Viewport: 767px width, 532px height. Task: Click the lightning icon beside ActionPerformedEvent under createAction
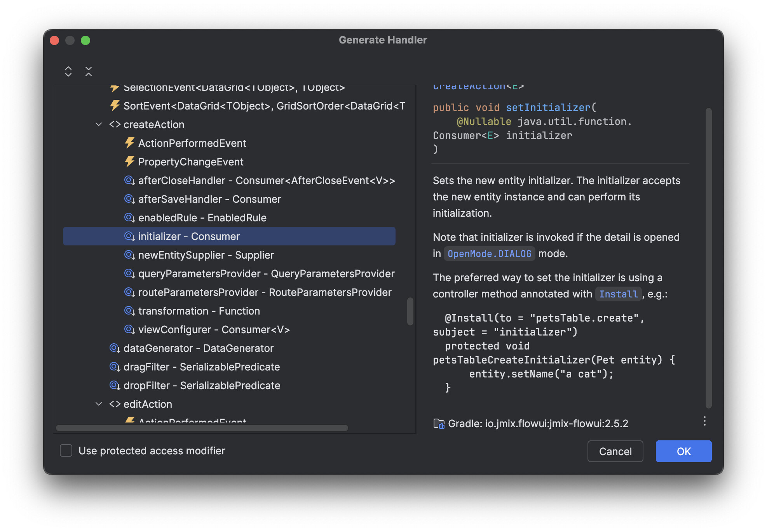(x=129, y=143)
